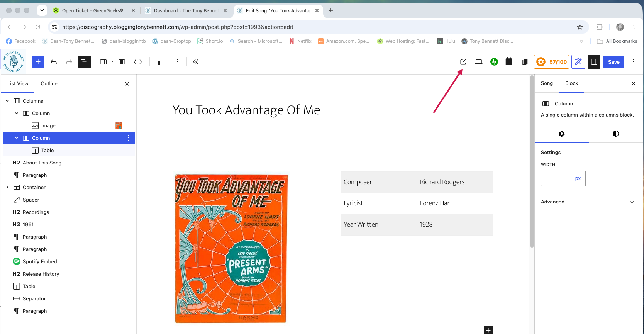Change vertical alignment of the column
The image size is (644, 334).
pyautogui.click(x=159, y=62)
